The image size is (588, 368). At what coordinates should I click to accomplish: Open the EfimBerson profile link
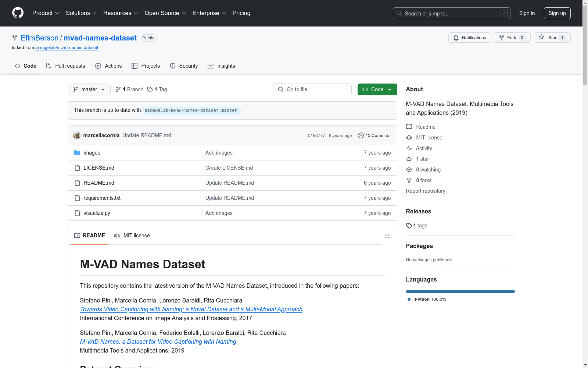pos(39,38)
